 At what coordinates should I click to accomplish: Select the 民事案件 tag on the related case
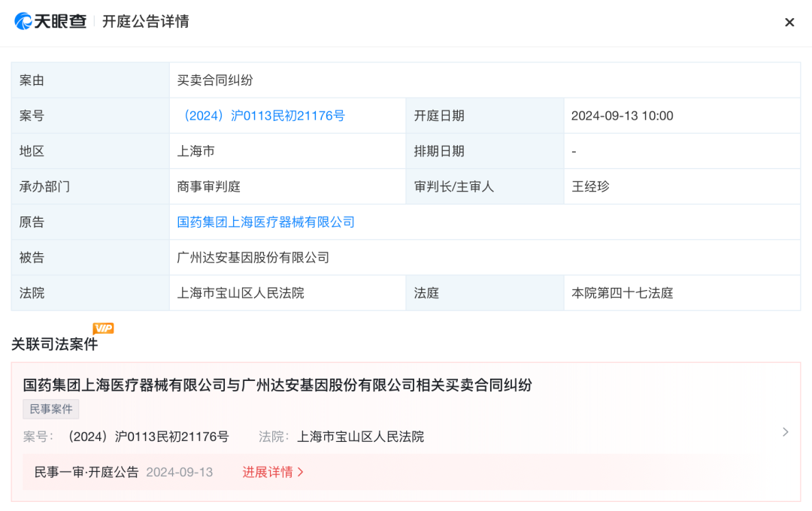[50, 409]
